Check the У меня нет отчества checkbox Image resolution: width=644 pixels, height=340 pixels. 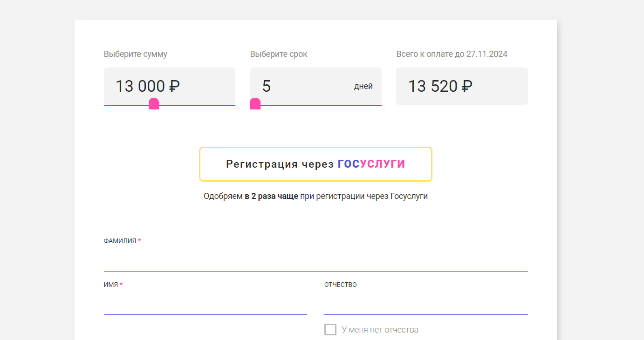click(330, 330)
